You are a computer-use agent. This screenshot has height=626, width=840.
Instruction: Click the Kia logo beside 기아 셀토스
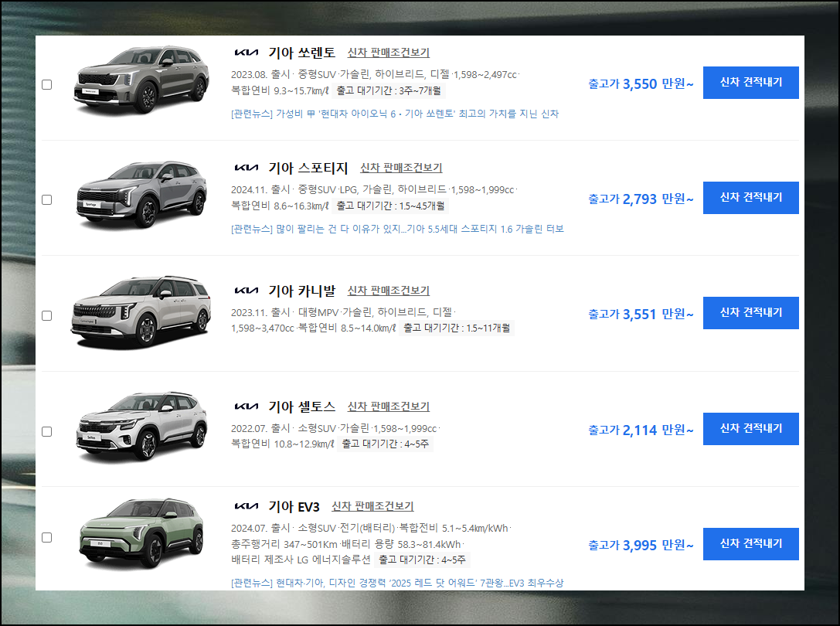(x=247, y=407)
